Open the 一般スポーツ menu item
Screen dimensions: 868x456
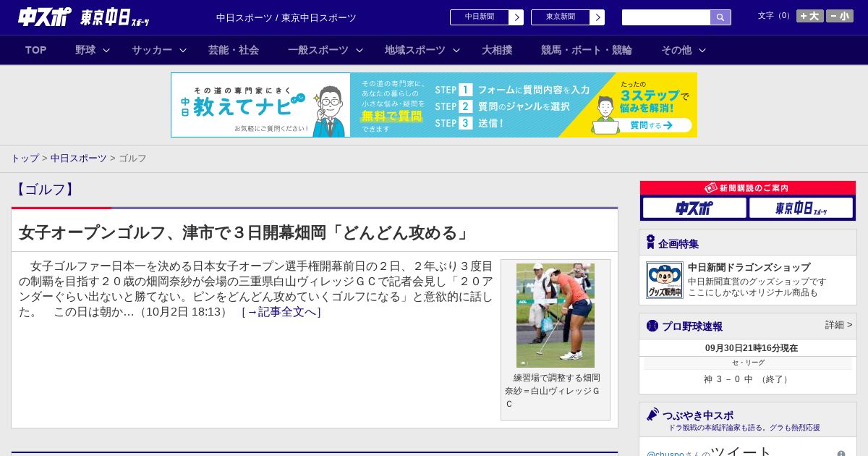(x=318, y=50)
